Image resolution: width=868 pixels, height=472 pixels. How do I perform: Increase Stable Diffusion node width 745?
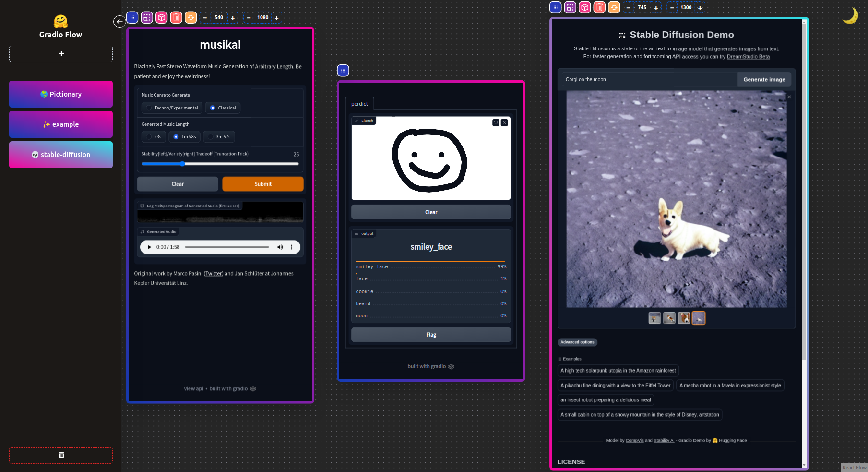coord(656,8)
